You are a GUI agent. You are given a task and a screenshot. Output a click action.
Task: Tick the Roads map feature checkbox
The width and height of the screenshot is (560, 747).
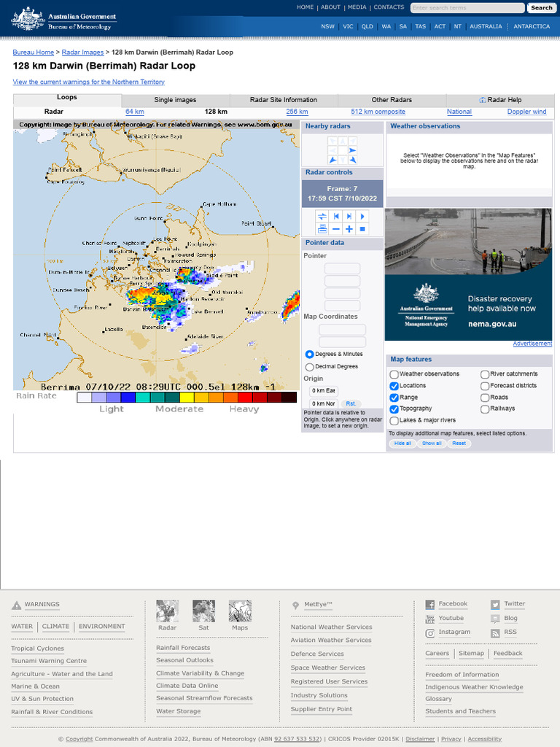(x=485, y=398)
